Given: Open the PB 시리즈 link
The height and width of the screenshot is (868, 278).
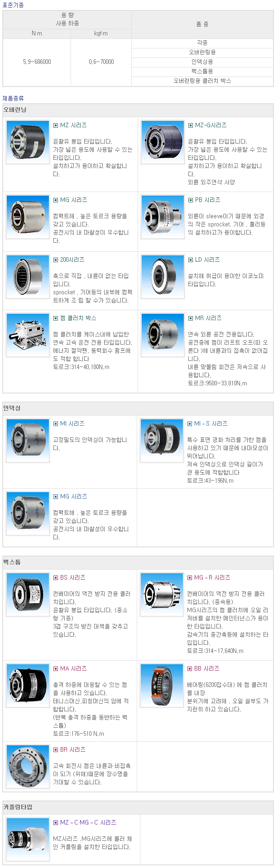Looking at the screenshot, I should click(207, 200).
